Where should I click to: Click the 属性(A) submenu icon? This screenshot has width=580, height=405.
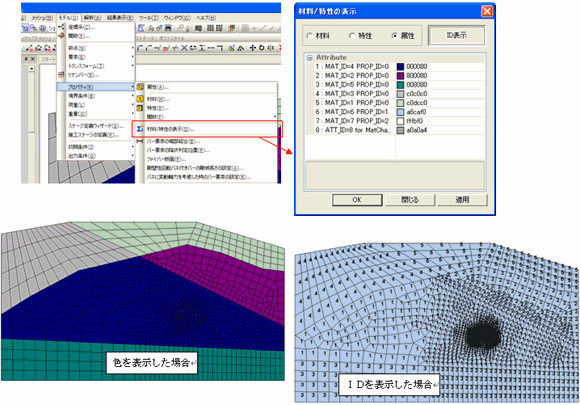(x=140, y=87)
